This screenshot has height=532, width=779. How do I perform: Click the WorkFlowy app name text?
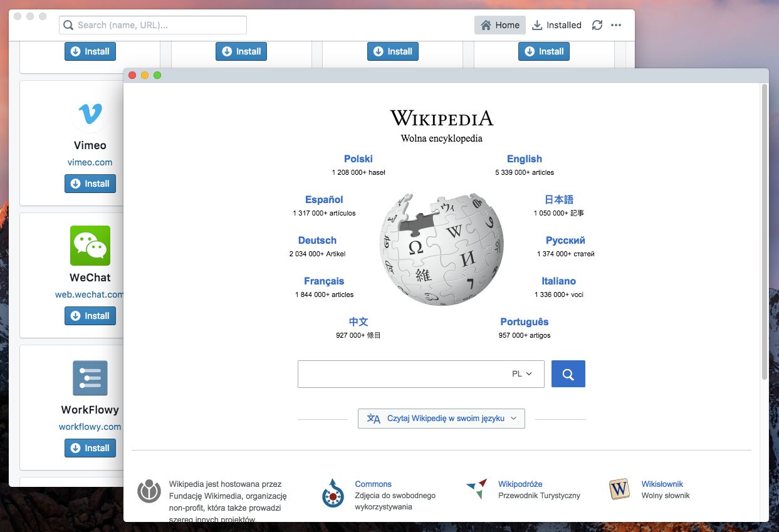tap(90, 410)
